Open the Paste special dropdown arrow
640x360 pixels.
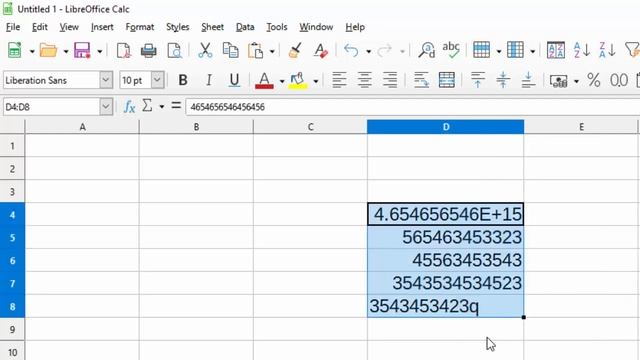[272, 51]
